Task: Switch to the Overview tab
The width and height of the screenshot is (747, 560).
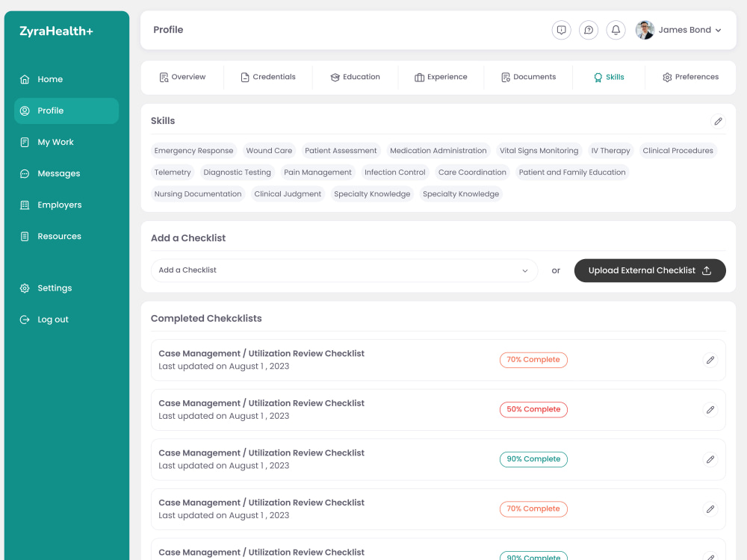Action: point(182,77)
